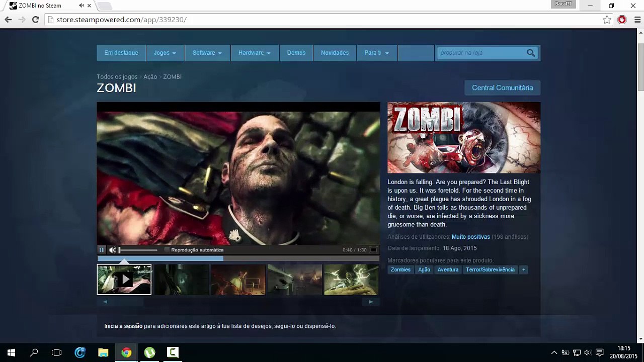Click the Inicia a sessão link
644x362 pixels.
pyautogui.click(x=123, y=326)
